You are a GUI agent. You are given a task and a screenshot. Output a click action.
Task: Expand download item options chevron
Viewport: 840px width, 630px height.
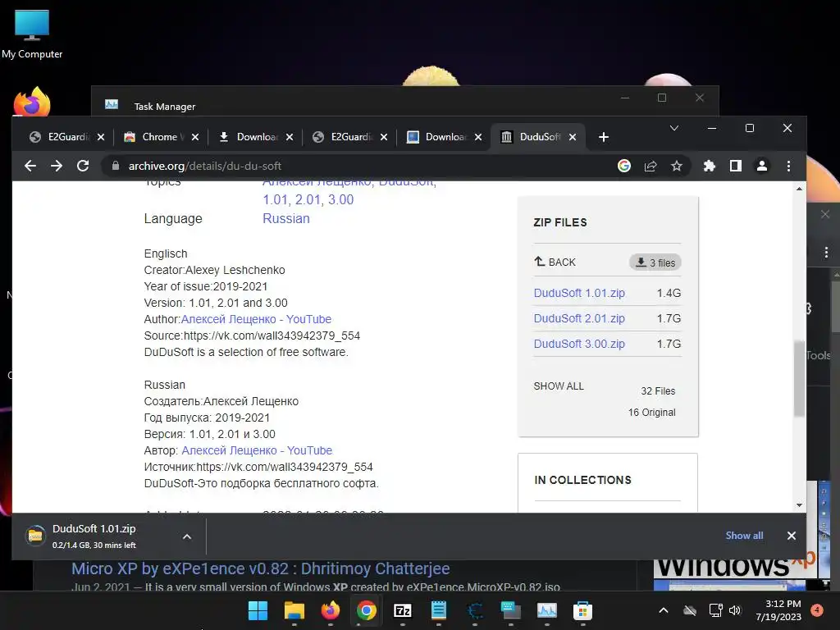pyautogui.click(x=187, y=536)
